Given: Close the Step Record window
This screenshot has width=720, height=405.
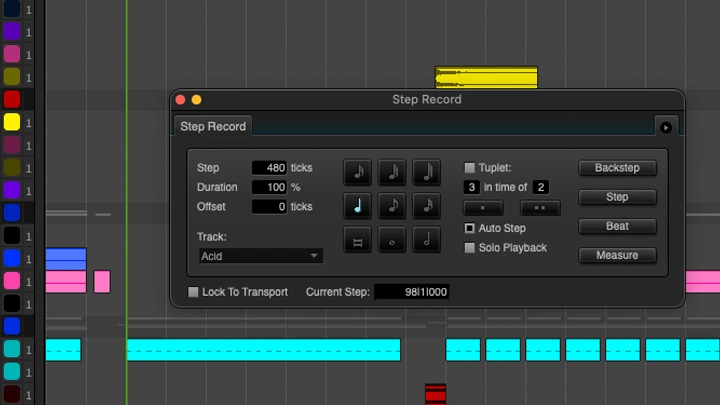Looking at the screenshot, I should (x=180, y=100).
